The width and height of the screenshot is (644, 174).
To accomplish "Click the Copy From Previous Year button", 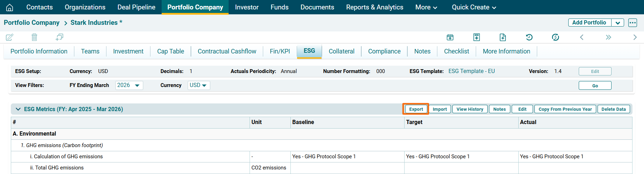I will point(565,109).
